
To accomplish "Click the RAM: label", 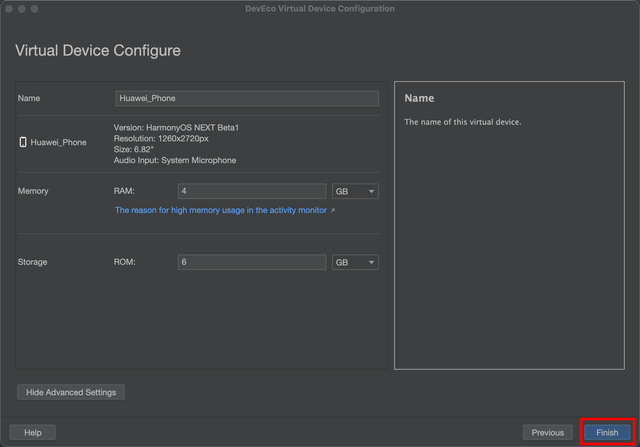I will click(x=124, y=191).
